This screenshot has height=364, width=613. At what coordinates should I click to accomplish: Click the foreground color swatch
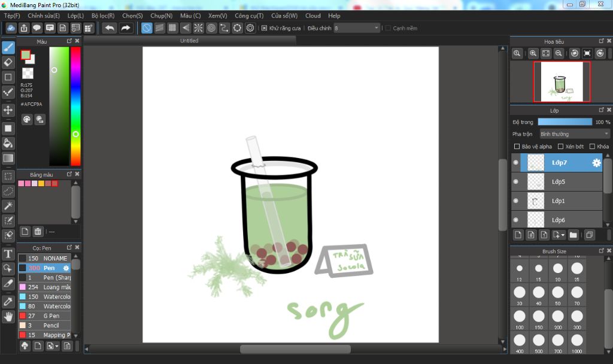26,55
